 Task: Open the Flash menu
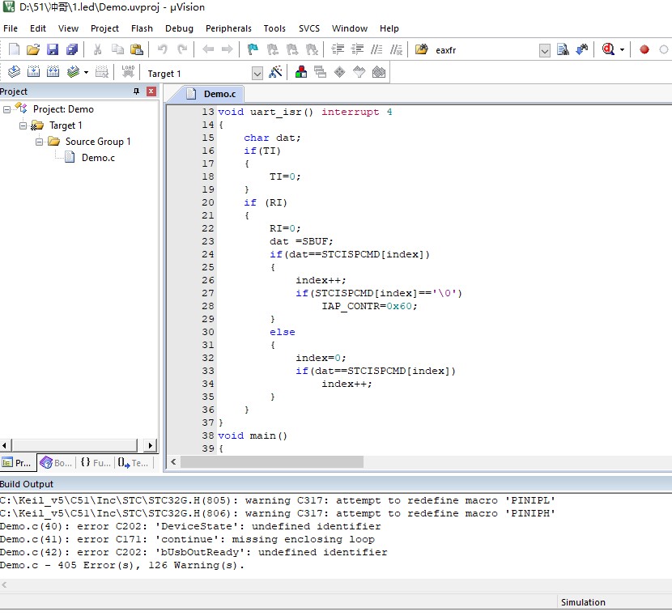(142, 28)
